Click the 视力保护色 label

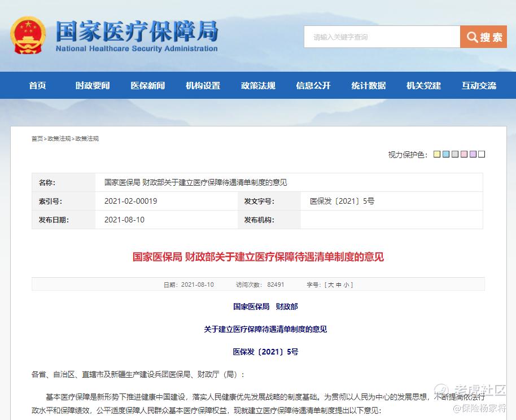coord(408,154)
